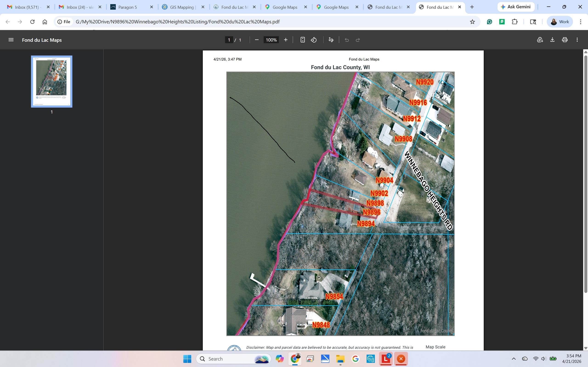Open the Work profile menu
The width and height of the screenshot is (588, 367).
560,22
